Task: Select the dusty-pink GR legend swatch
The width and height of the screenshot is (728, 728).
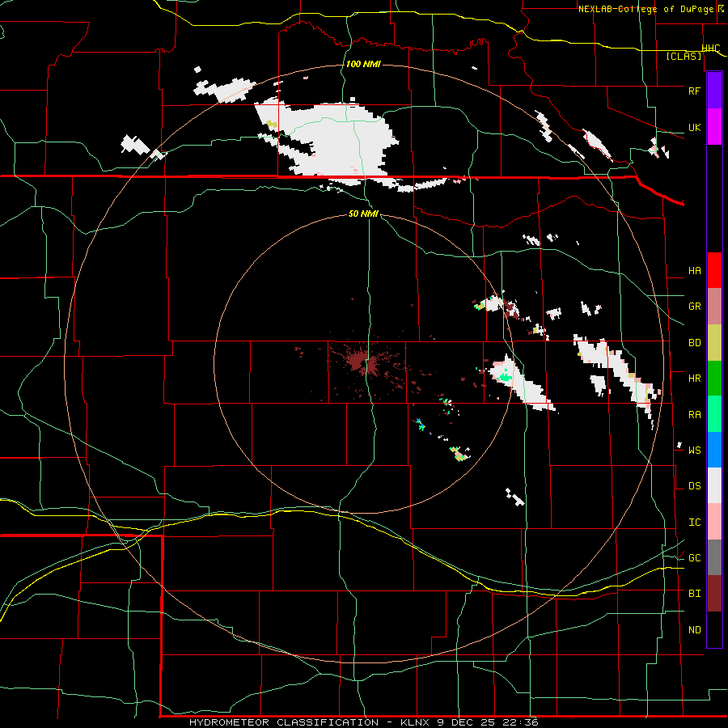Action: tap(714, 306)
